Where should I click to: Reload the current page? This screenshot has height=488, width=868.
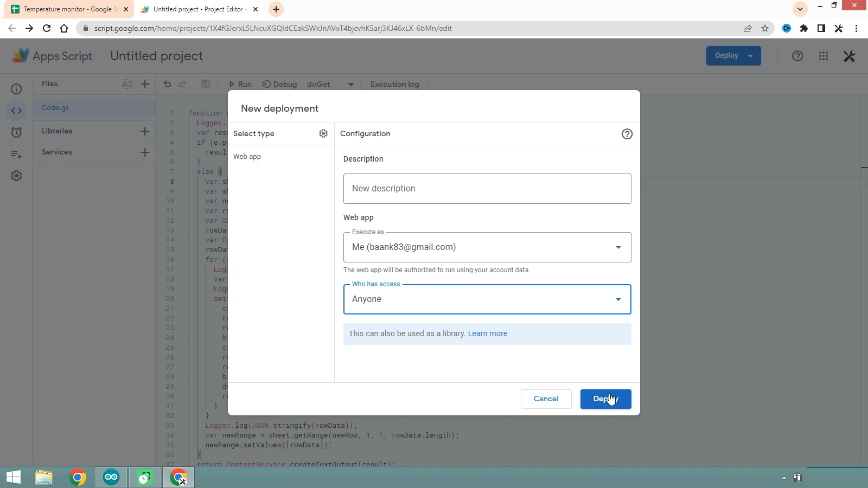(47, 28)
